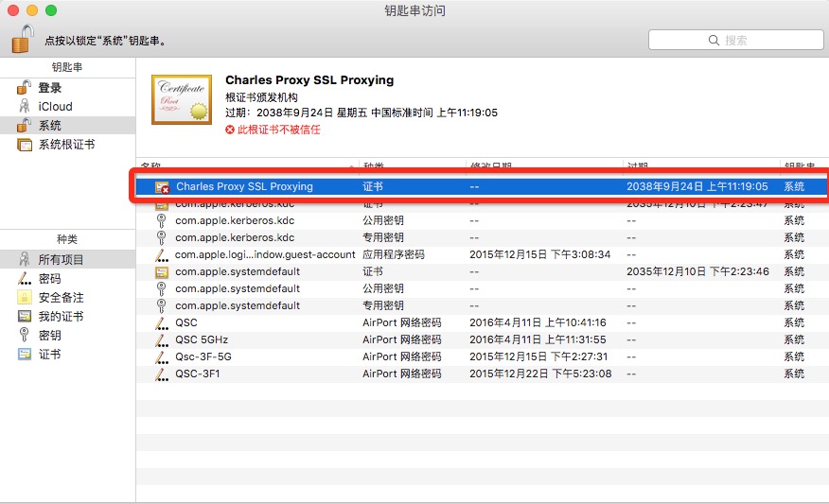Filter by 证书 category
Image resolution: width=829 pixels, height=504 pixels.
tap(68, 354)
